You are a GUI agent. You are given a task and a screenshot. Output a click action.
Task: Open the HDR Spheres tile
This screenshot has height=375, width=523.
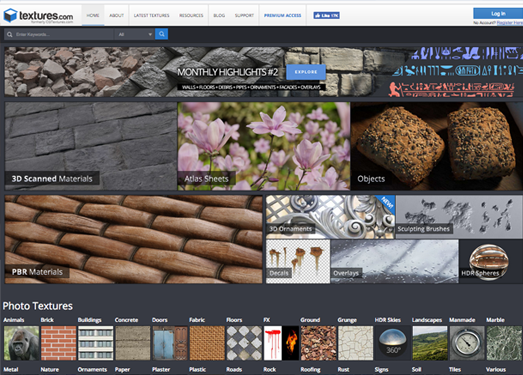click(491, 262)
